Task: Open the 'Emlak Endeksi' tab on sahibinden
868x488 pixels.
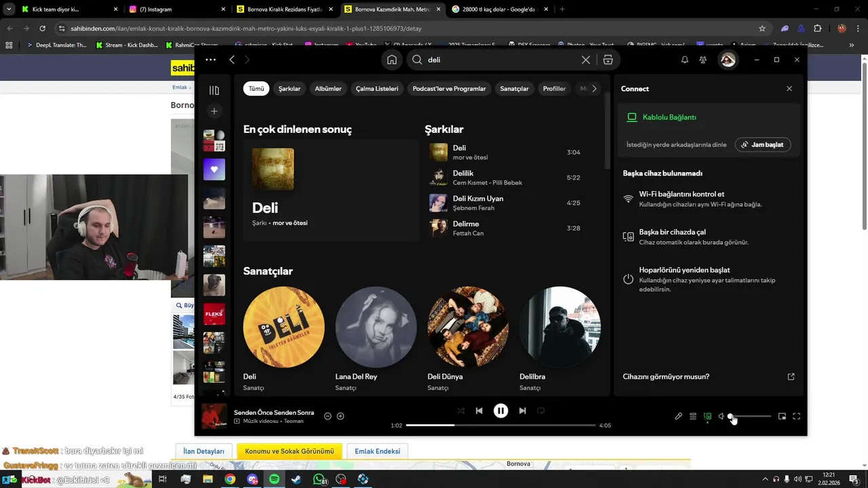Action: (x=377, y=451)
